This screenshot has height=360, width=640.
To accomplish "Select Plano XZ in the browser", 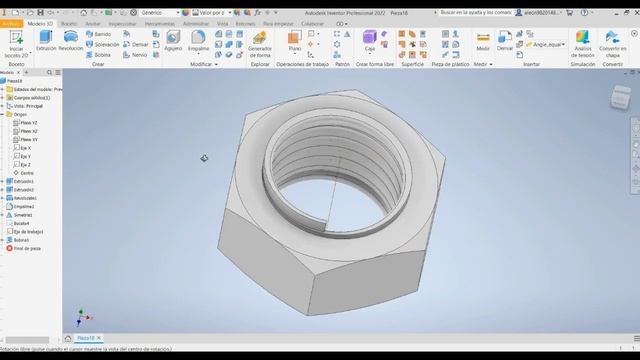I will coord(25,131).
